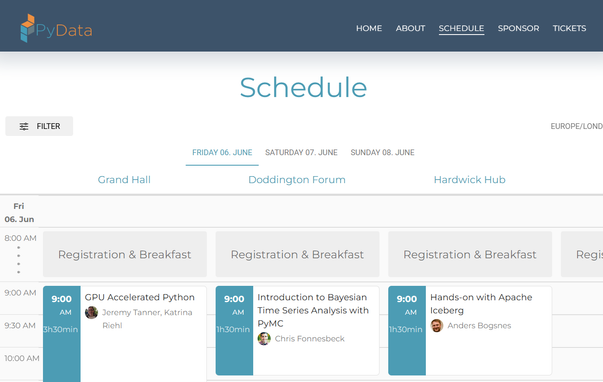
Task: Click speakers Jeremy Tanner, Katrina Riehl
Action: pyautogui.click(x=147, y=319)
